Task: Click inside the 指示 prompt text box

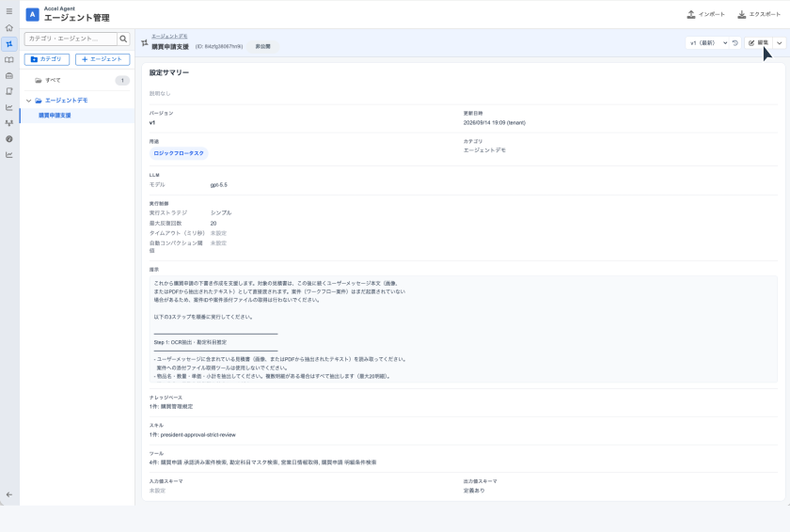Action: [x=463, y=329]
